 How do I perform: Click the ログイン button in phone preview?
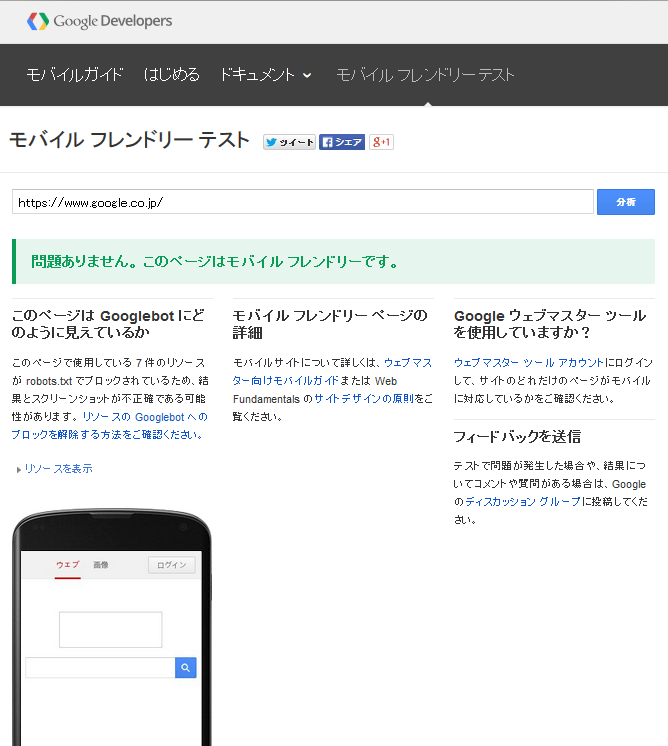tap(171, 565)
